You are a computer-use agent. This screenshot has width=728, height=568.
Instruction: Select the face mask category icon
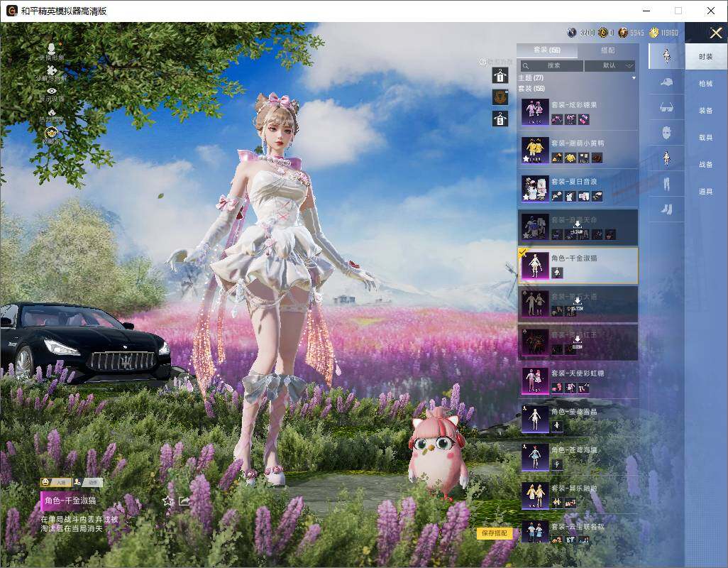(666, 133)
